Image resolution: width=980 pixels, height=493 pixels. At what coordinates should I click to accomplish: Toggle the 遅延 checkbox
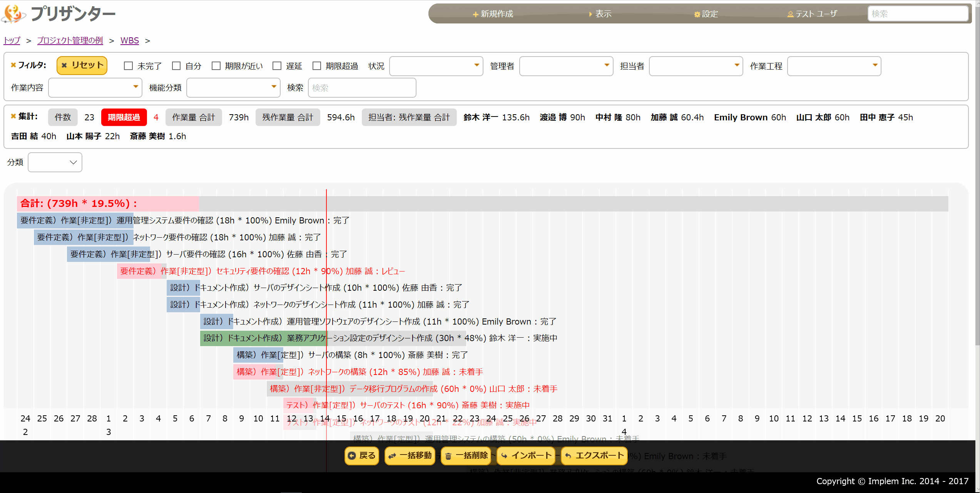(x=277, y=66)
